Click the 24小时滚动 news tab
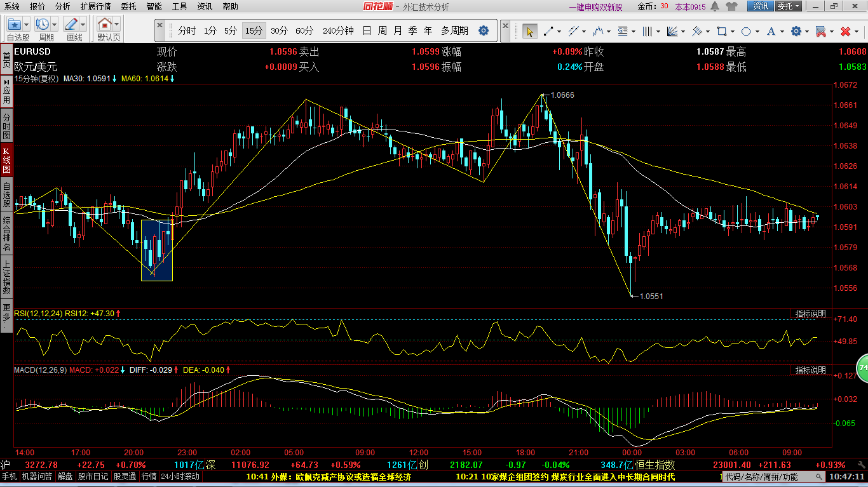868x487 pixels. coord(180,476)
